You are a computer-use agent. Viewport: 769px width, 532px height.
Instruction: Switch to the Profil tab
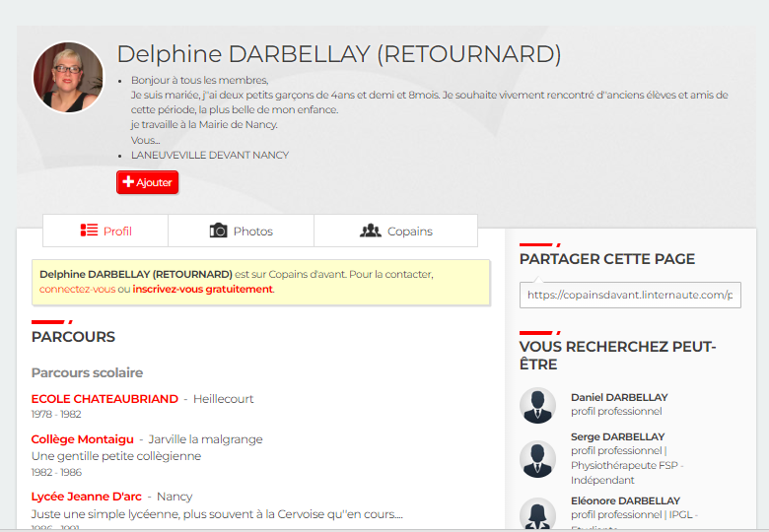point(105,231)
